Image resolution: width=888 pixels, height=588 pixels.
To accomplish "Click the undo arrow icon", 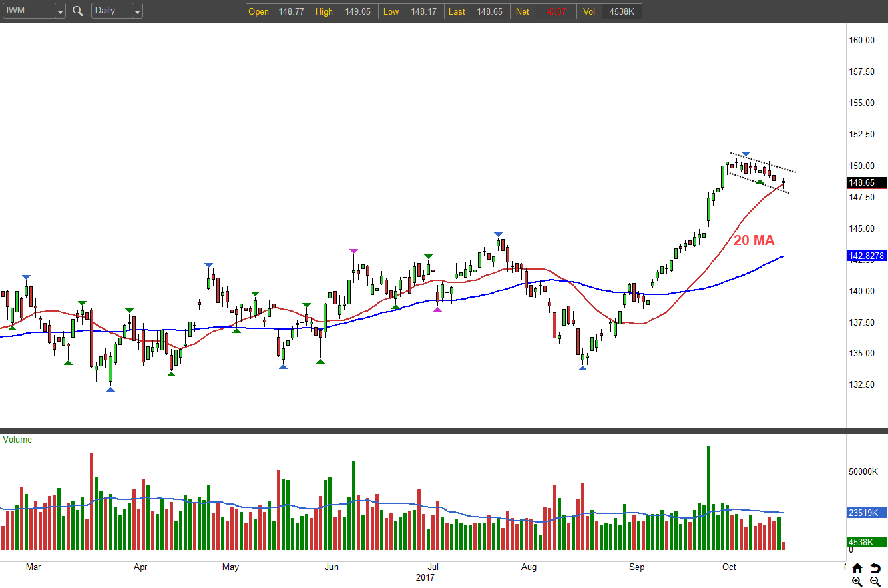I will (x=875, y=568).
